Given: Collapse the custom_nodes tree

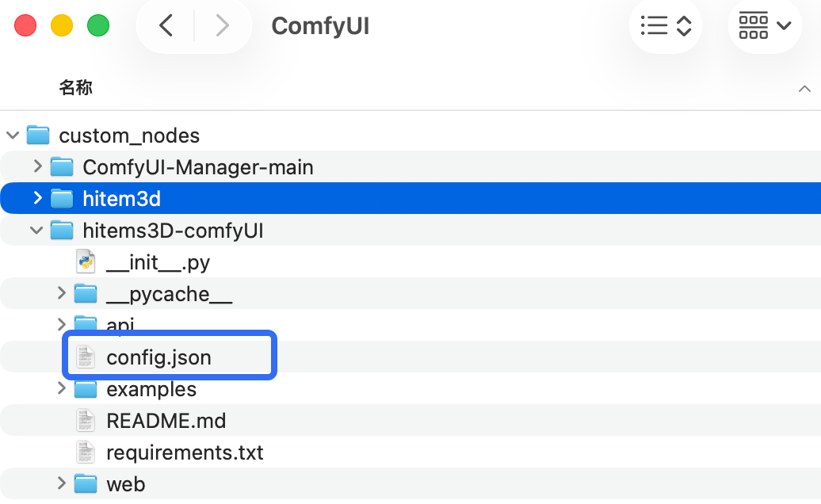Looking at the screenshot, I should [x=13, y=135].
